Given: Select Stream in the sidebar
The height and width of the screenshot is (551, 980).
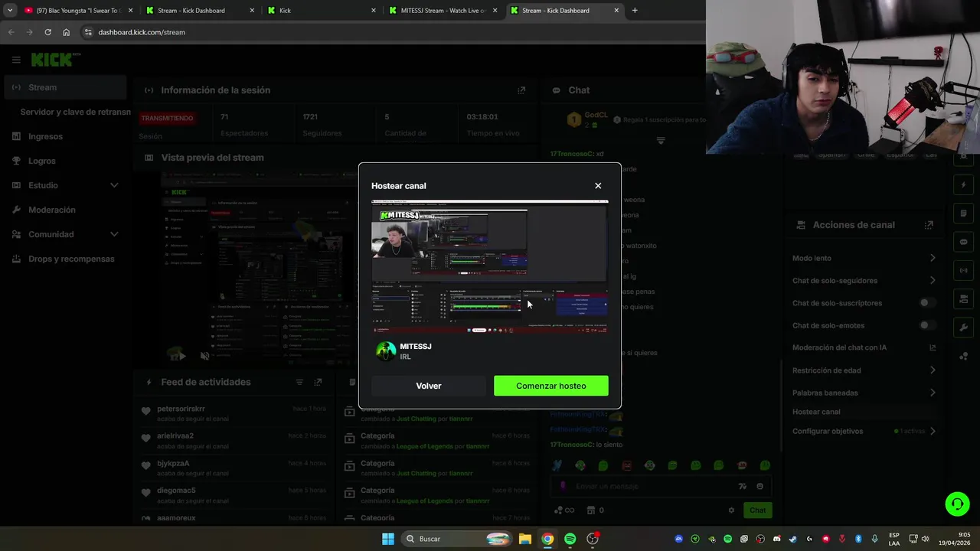Looking at the screenshot, I should tap(64, 87).
